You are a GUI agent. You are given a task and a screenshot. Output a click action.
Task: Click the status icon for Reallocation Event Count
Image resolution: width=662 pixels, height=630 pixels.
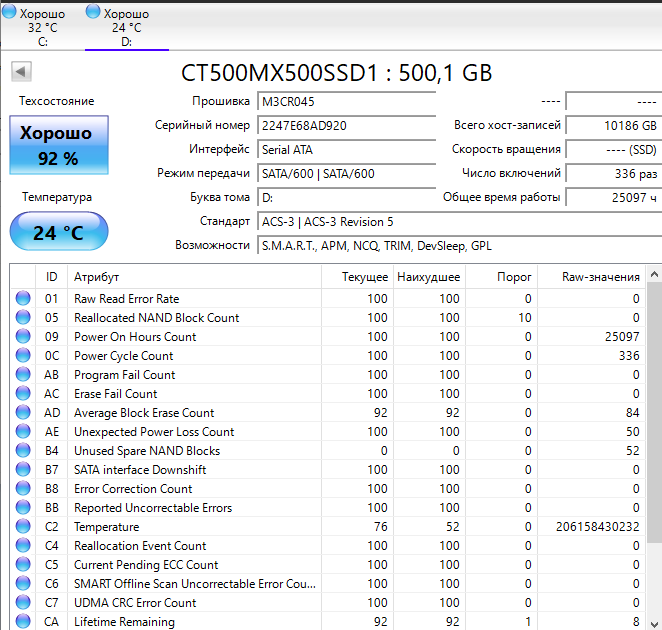23,545
